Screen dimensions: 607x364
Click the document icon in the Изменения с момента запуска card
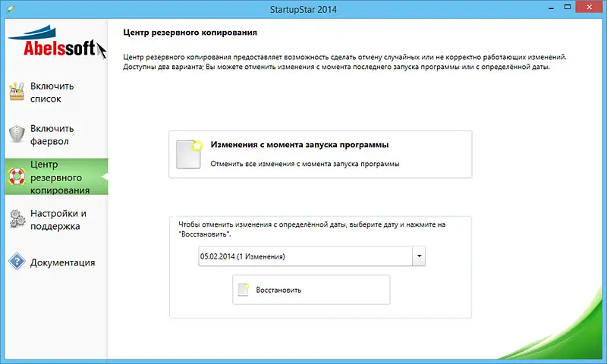(x=189, y=154)
